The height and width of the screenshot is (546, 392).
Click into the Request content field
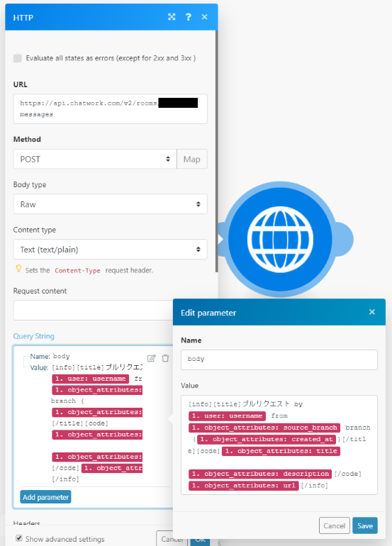coord(94,311)
